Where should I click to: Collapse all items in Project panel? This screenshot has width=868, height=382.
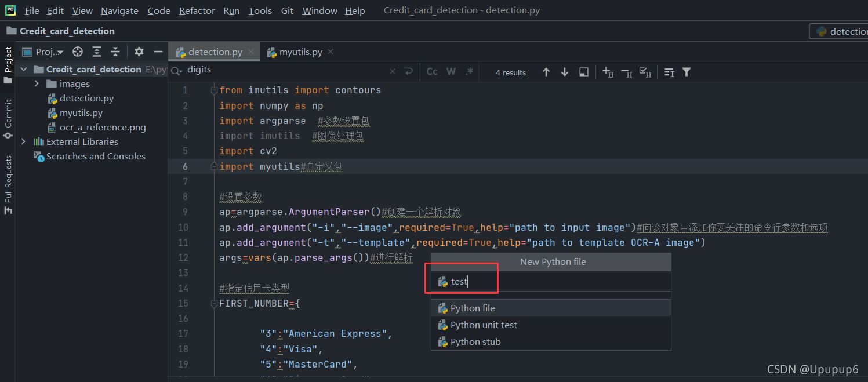(115, 52)
